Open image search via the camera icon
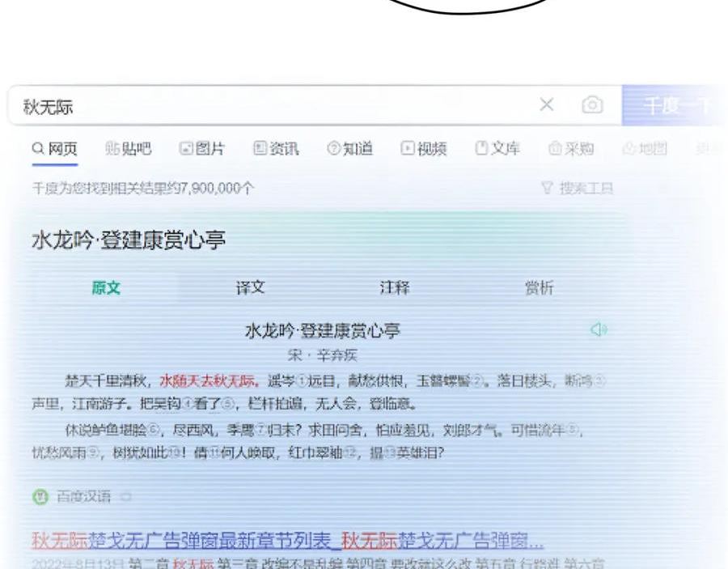This screenshot has height=569, width=728. (592, 105)
